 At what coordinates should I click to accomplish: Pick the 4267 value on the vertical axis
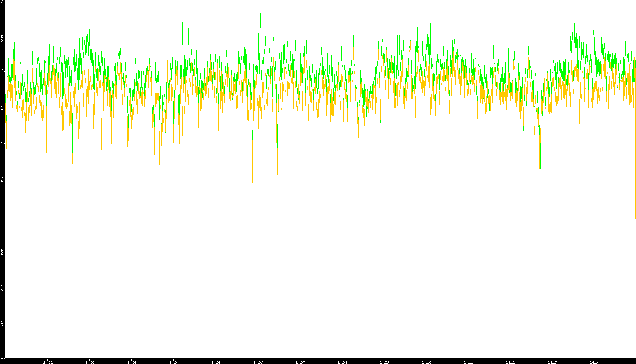pos(2,109)
